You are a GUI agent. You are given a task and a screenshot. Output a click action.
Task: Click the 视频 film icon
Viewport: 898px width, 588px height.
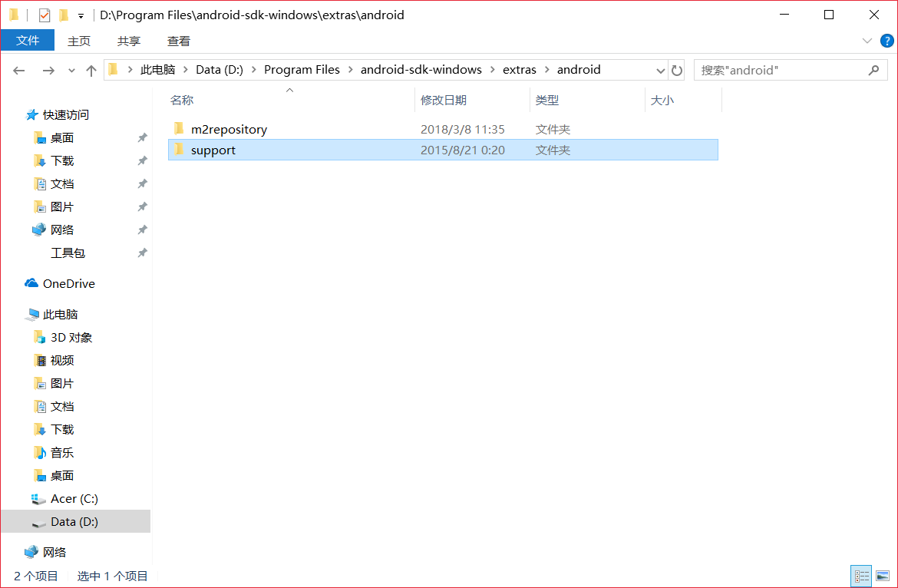pyautogui.click(x=39, y=360)
